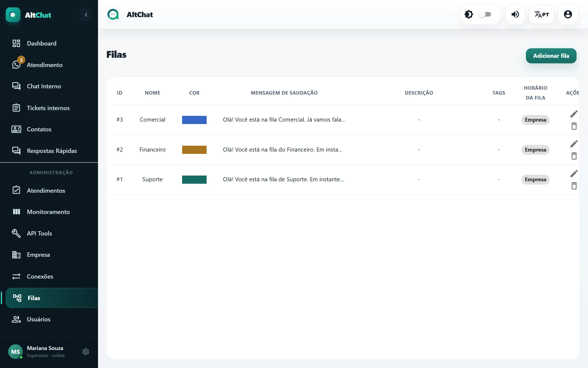
Task: Click the brown Financeiro color swatch
Action: pos(194,150)
